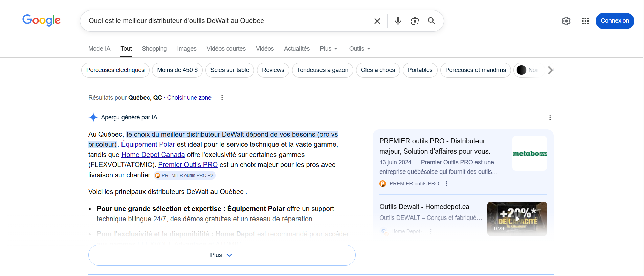Click the Reviews filter chip

(273, 70)
